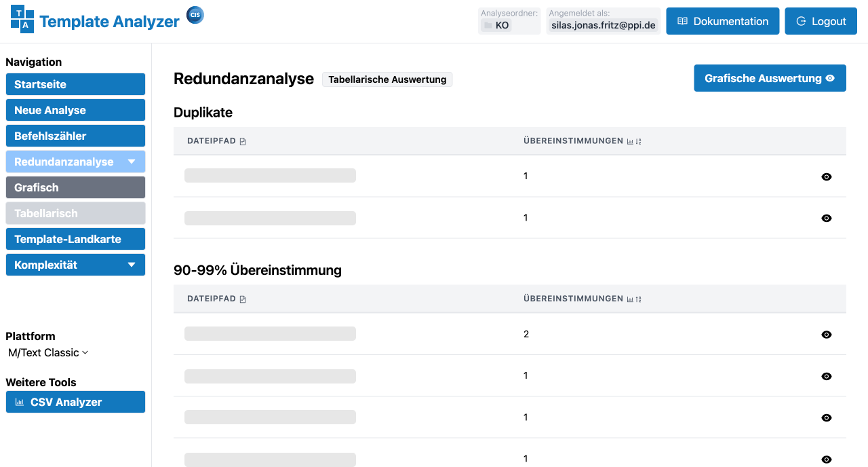Switch to Grafische Auswertung view
The width and height of the screenshot is (868, 467).
(770, 78)
